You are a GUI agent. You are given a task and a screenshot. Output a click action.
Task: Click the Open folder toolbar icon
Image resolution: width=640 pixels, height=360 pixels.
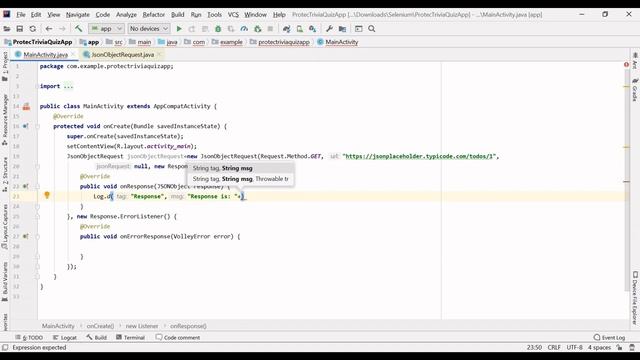point(7,29)
